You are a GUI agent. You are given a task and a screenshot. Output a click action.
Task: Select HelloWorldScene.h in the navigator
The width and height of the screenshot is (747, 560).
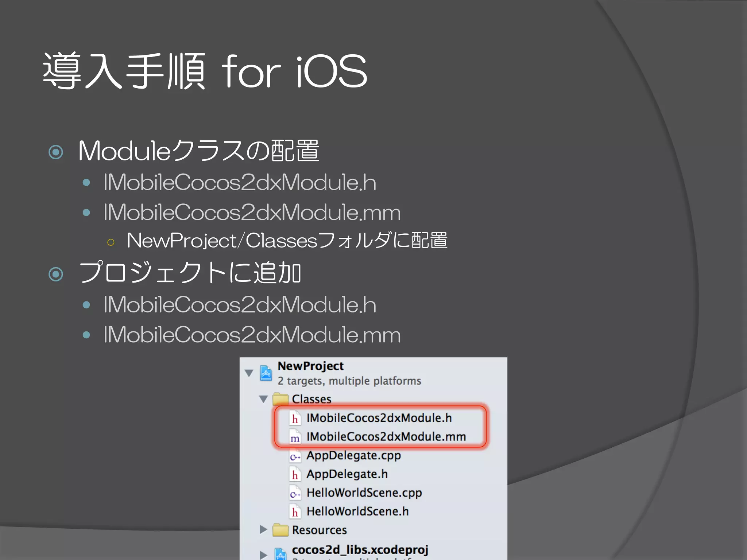click(x=357, y=511)
